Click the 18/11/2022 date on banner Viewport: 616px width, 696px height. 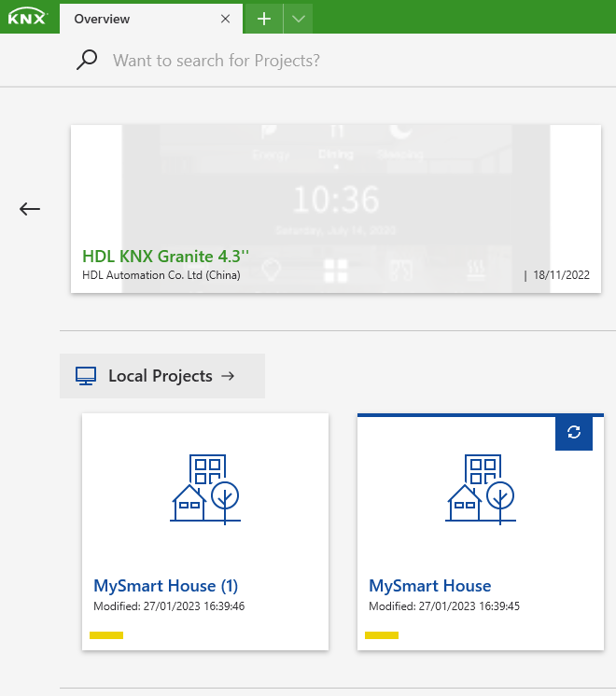(561, 275)
